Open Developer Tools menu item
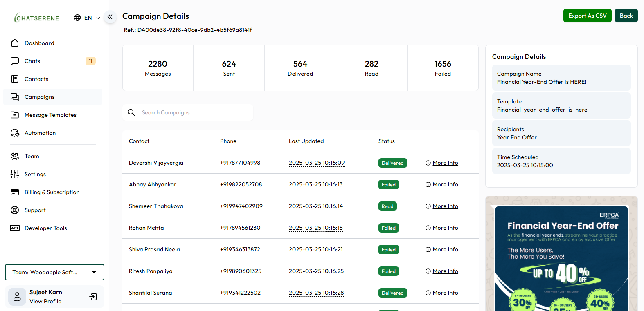Viewport: 644px width, 311px height. 53,228
